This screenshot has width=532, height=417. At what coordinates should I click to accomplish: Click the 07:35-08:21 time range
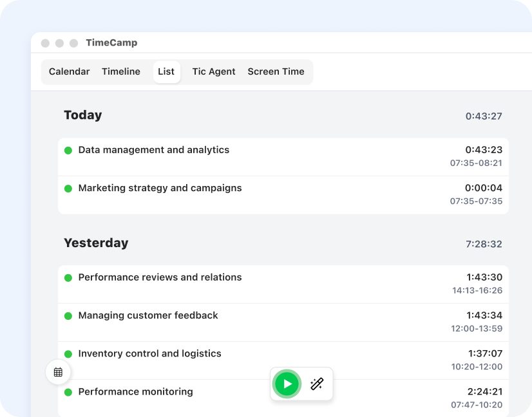click(477, 163)
